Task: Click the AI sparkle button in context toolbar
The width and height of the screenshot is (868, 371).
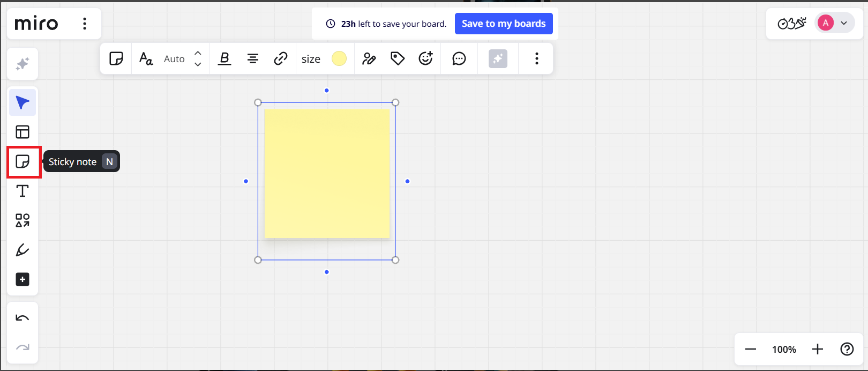Action: [x=498, y=58]
